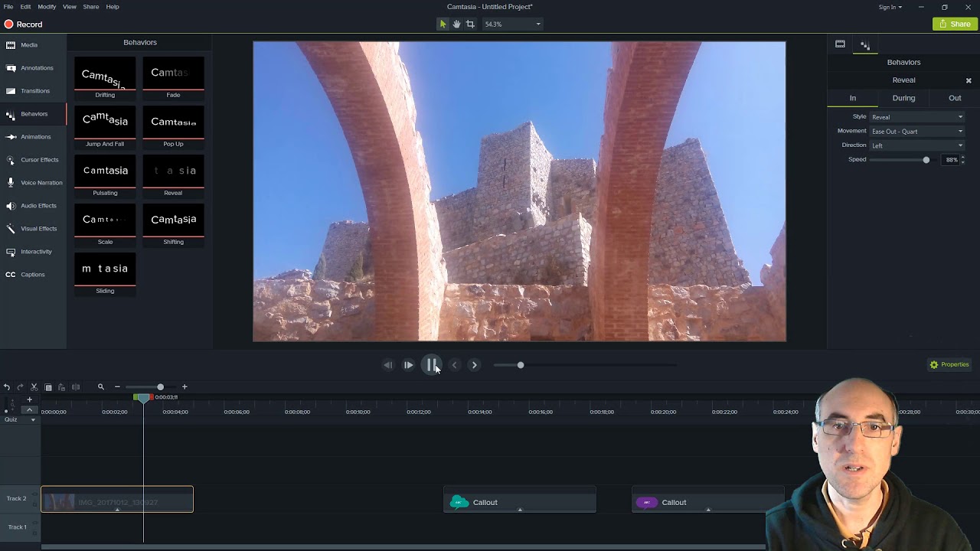Redo the last timeline action
980x551 pixels.
pyautogui.click(x=21, y=387)
